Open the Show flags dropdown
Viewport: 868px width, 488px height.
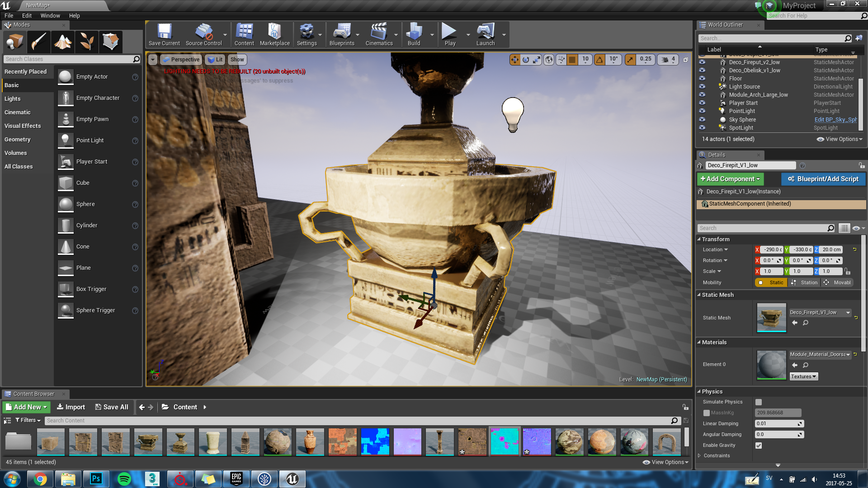coord(237,59)
